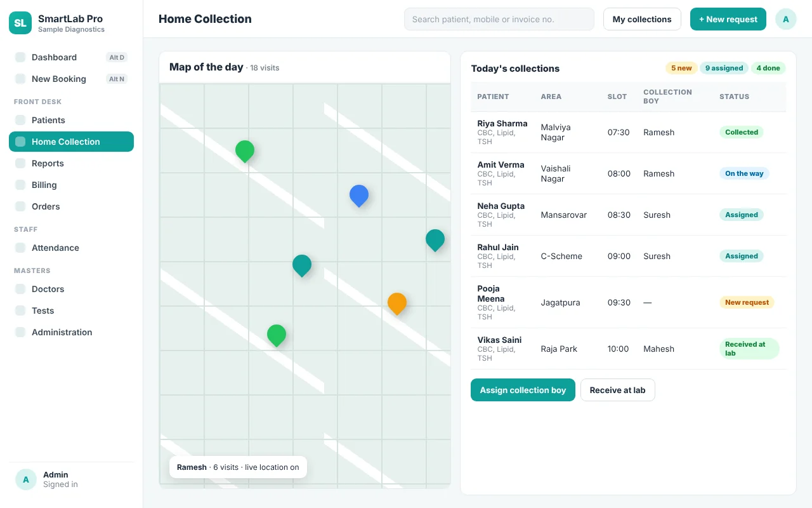Click the Orders sidebar icon
Viewport: 812px width, 508px height.
click(x=20, y=206)
